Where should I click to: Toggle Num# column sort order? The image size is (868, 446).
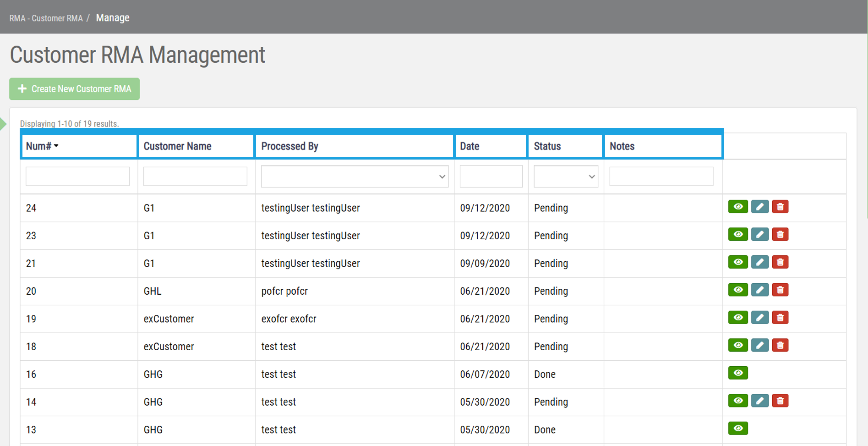(41, 146)
